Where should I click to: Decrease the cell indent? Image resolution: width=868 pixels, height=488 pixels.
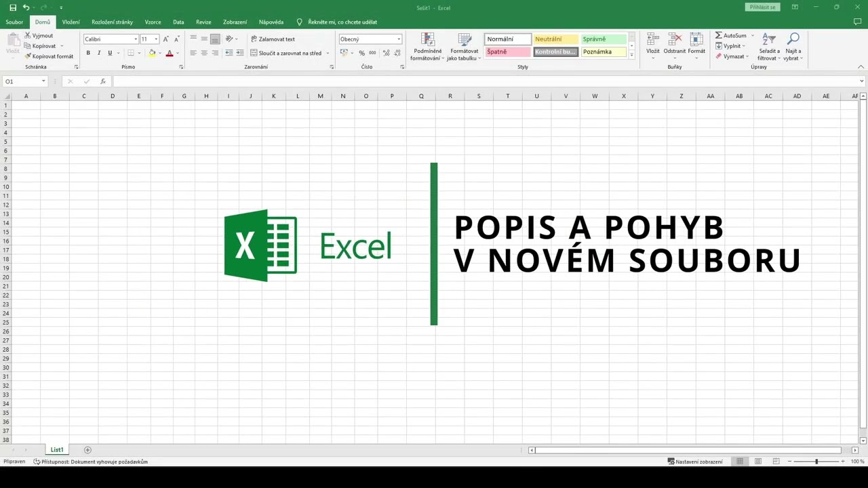pos(229,53)
